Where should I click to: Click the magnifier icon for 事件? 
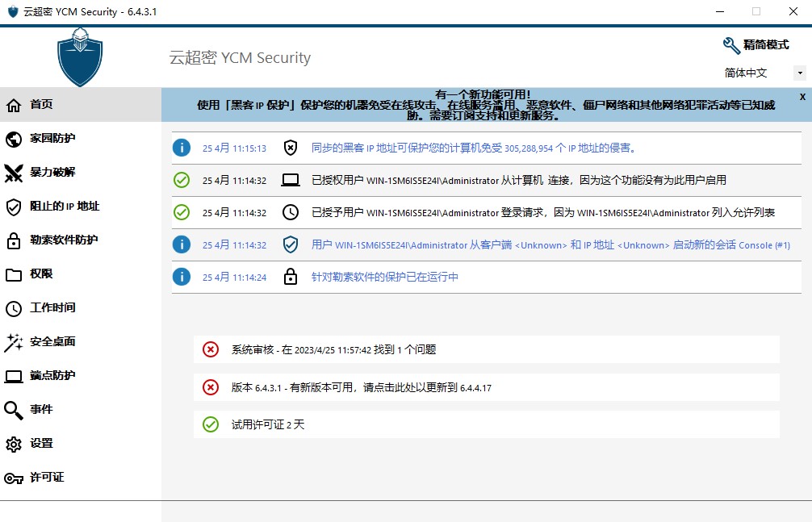click(14, 410)
